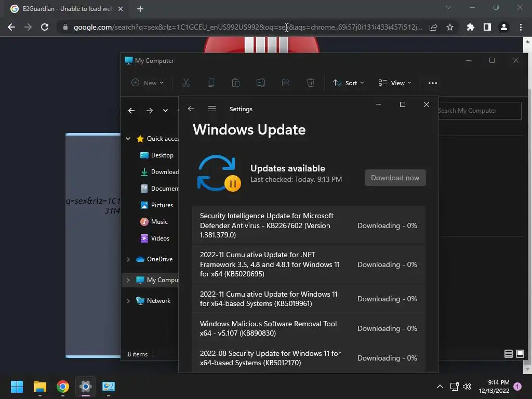Viewport: 532px width, 399px height.
Task: Go forward in the Chrome browser
Action: tap(28, 27)
